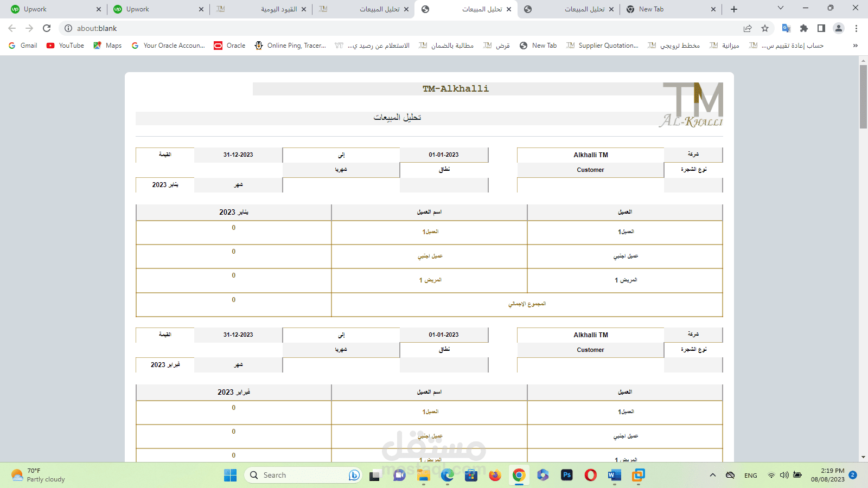Open the مطالبة بالضمان bookmark
This screenshot has height=488, width=868.
446,46
